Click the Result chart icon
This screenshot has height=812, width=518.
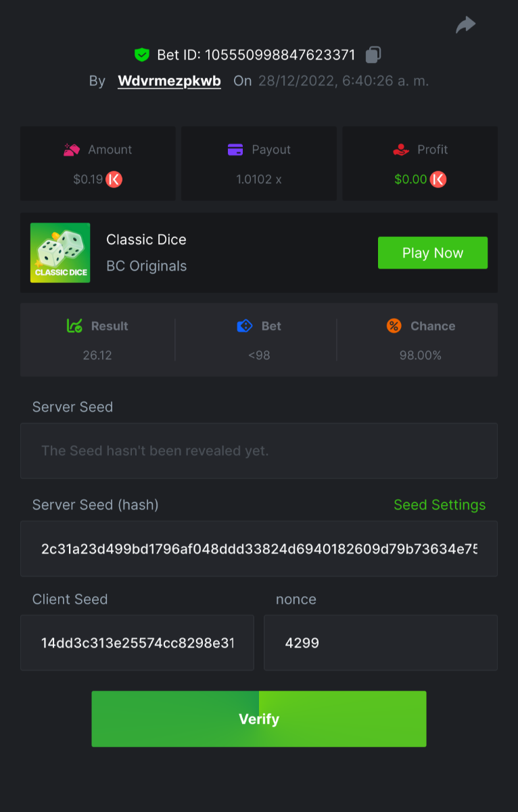coord(74,326)
